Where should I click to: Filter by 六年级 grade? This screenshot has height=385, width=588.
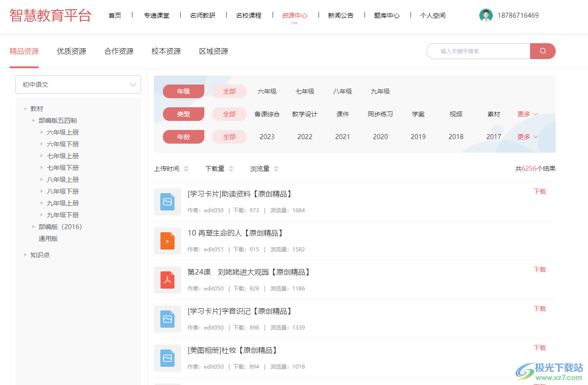tap(267, 91)
